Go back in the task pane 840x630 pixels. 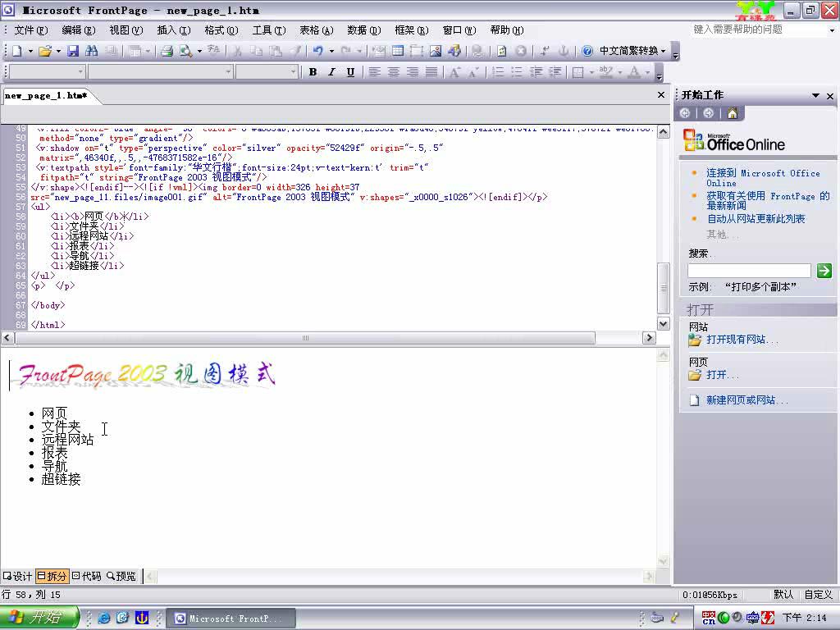685,113
